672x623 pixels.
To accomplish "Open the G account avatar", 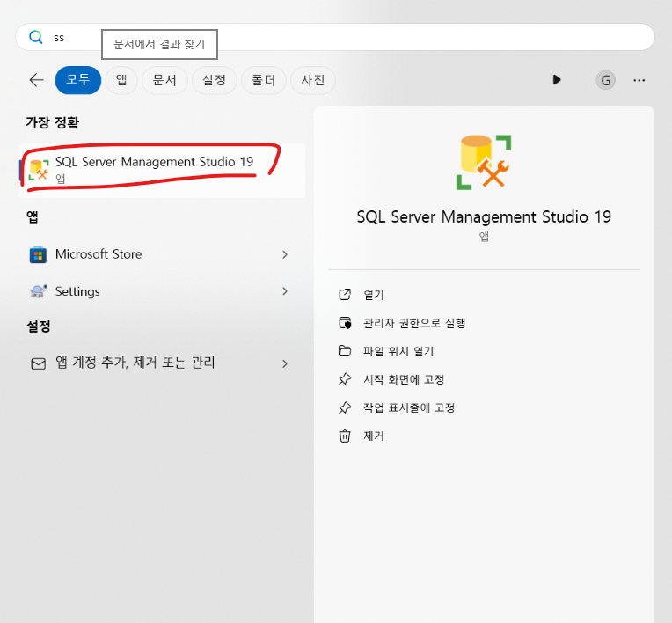I will pos(605,80).
